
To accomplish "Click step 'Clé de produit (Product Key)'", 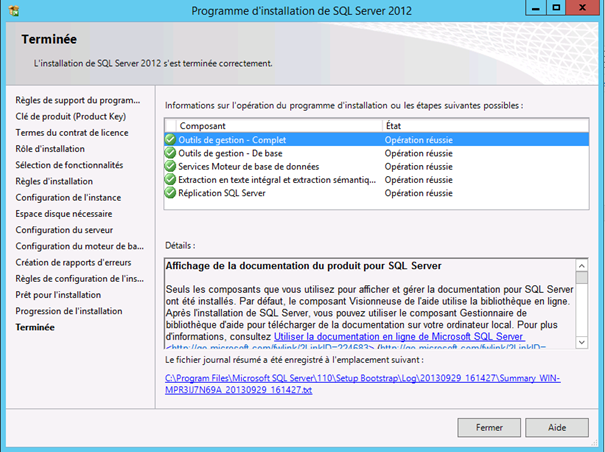I will pos(71,117).
